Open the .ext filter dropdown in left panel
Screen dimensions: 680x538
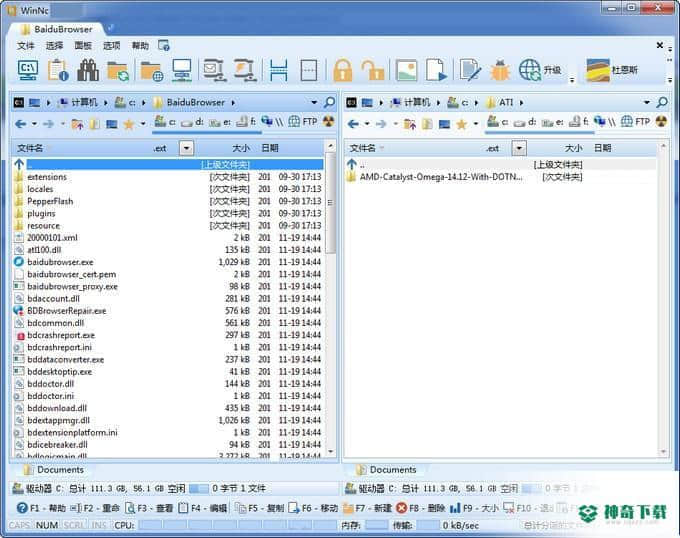coord(186,148)
